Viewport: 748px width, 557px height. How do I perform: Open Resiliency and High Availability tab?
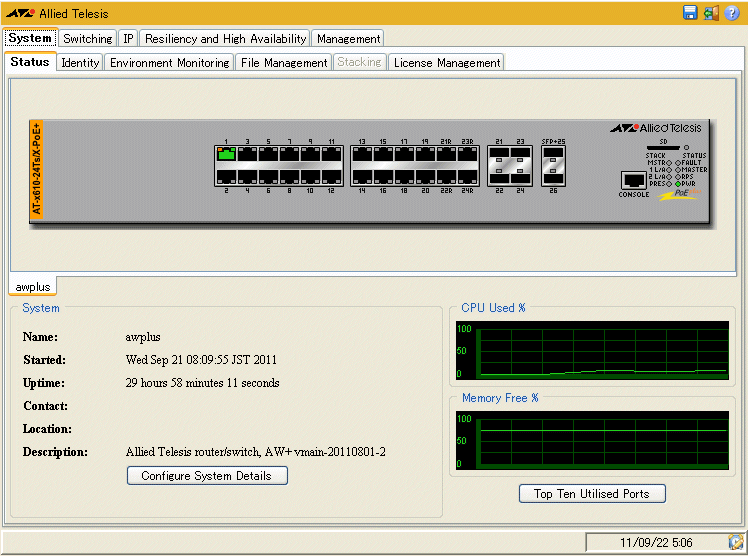(225, 39)
